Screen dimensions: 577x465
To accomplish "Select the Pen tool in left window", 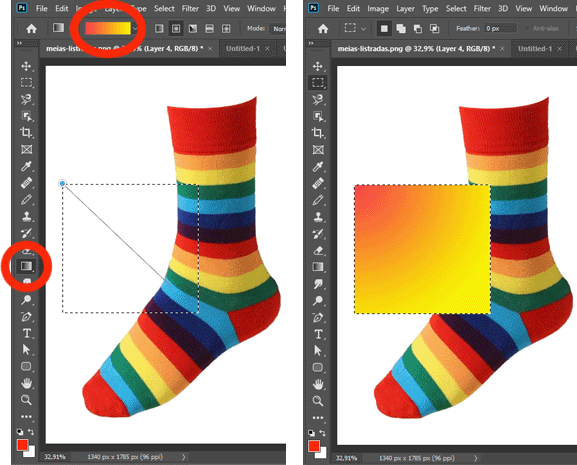I will 26,317.
